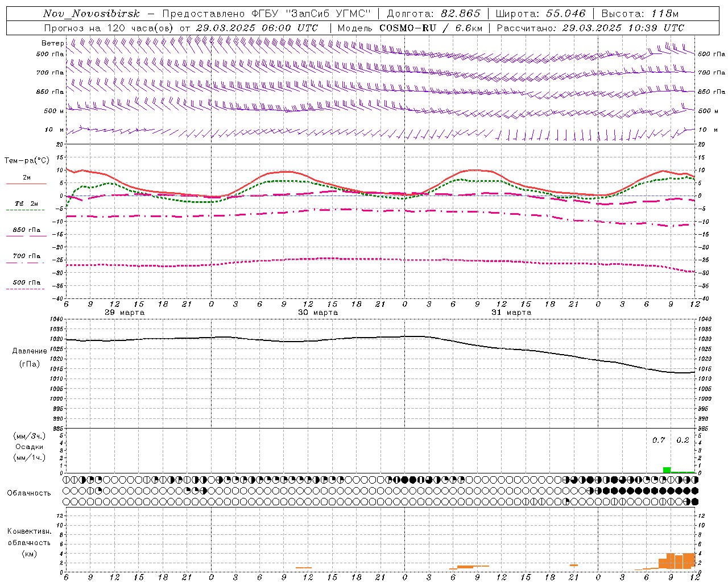Screen dimensions: 728x582
Task: Click the Облачность cloud cover label
Action: click(x=29, y=493)
